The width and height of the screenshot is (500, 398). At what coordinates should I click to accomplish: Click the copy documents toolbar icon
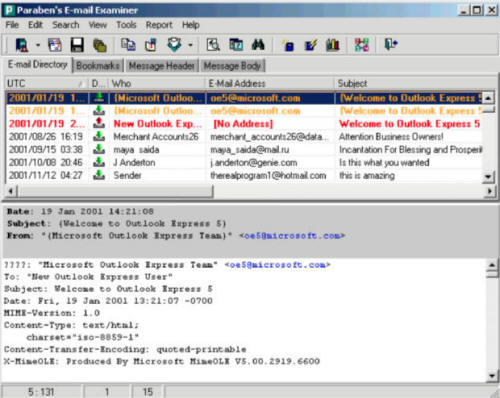coord(128,44)
